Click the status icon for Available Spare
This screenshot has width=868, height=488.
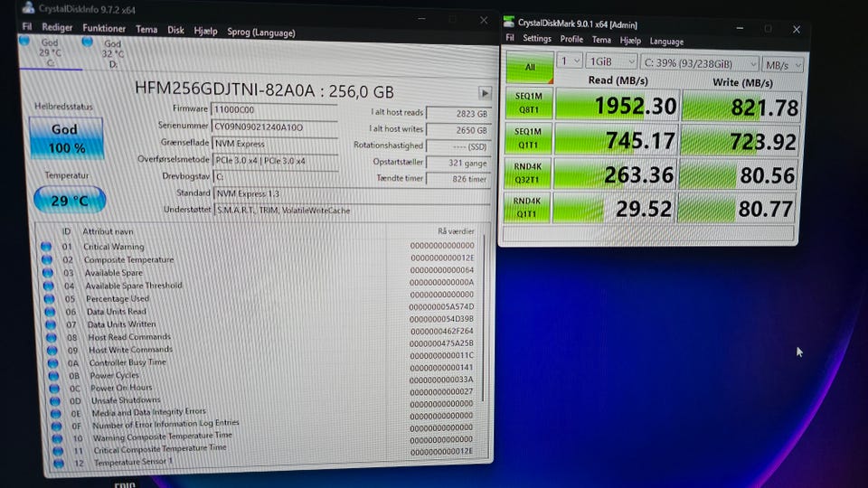(x=48, y=273)
